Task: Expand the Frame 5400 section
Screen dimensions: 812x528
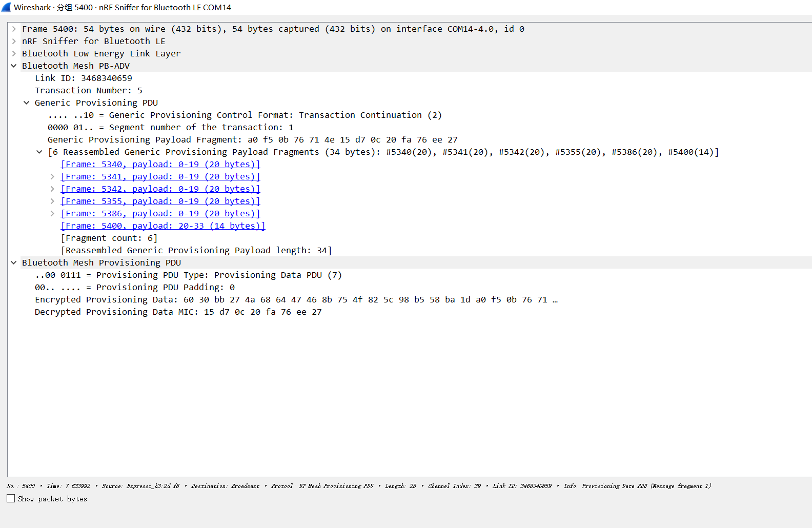Action: [x=14, y=29]
